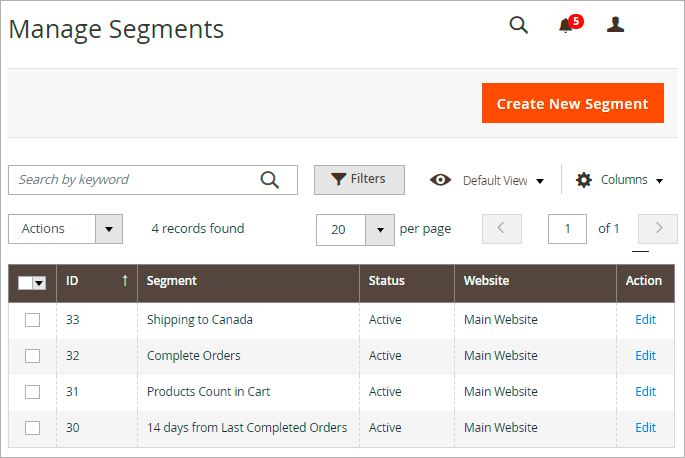Tick the checkbox for segment ID 32
Viewport: 685px width, 458px height.
pos(33,356)
